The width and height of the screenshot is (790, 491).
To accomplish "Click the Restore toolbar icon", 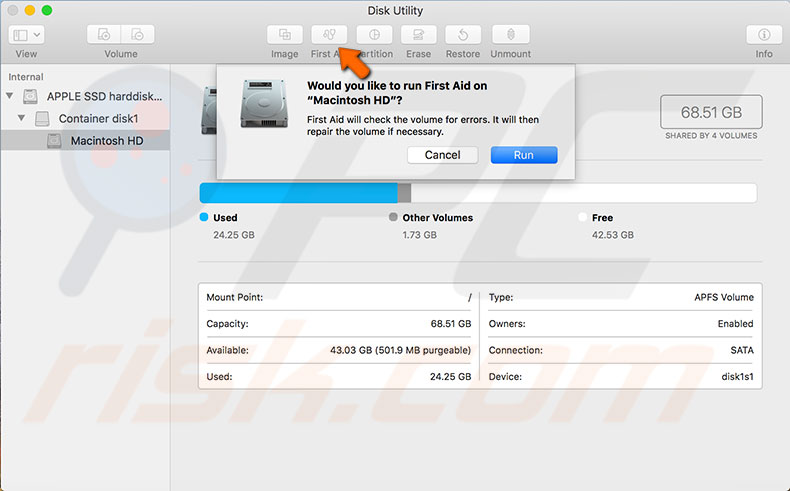I will [x=462, y=34].
